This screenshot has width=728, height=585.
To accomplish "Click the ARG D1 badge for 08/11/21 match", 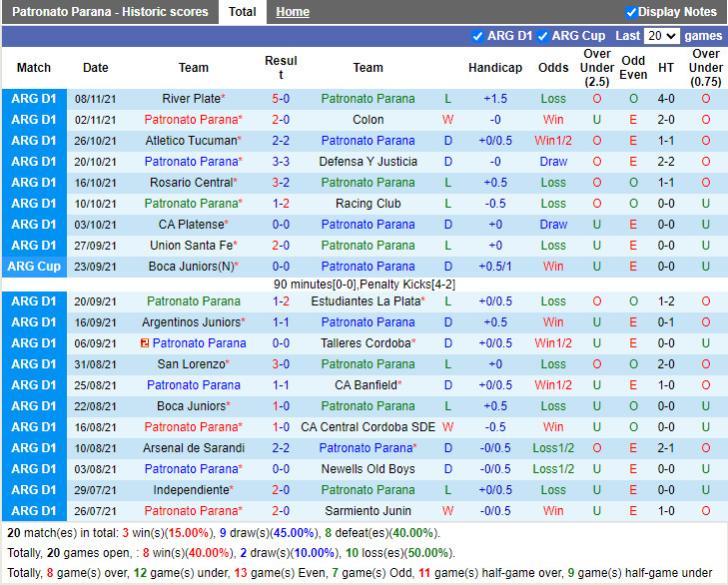I will click(34, 99).
